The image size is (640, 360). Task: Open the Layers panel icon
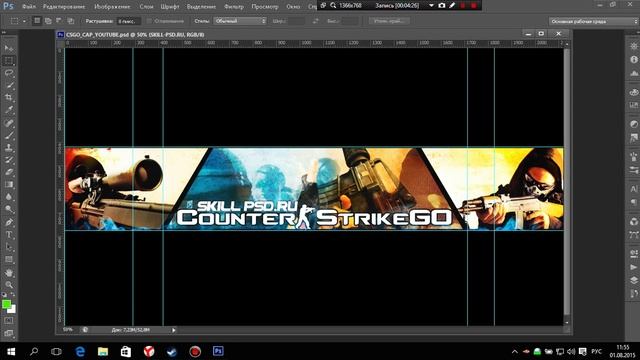633,280
